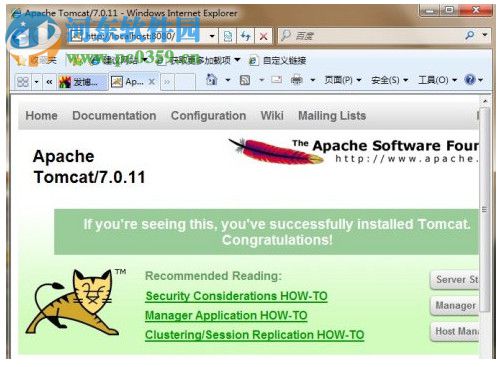Click the Host Manager button
Viewport: 501px width, 367px height.
455,331
